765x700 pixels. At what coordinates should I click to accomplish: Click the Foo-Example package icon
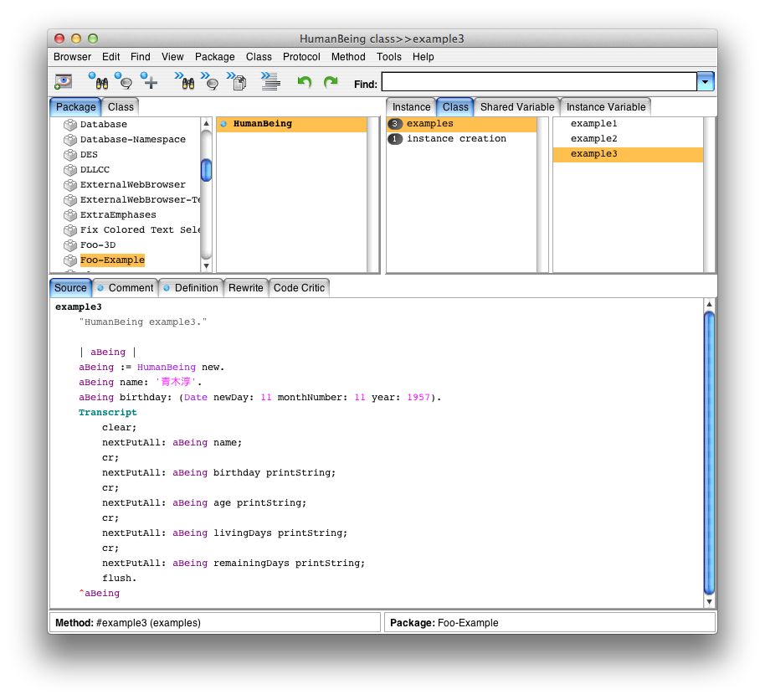70,260
